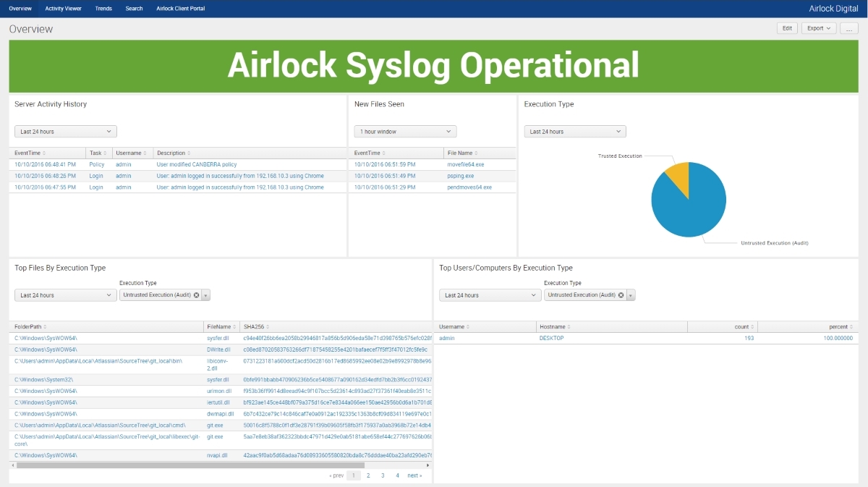Click the dwmapi.dll file name

[221, 414]
